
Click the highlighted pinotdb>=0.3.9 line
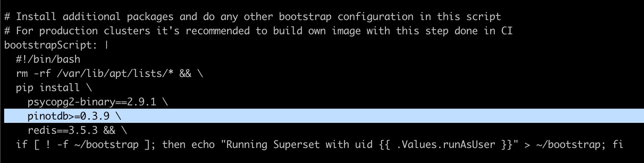pyautogui.click(x=324, y=116)
